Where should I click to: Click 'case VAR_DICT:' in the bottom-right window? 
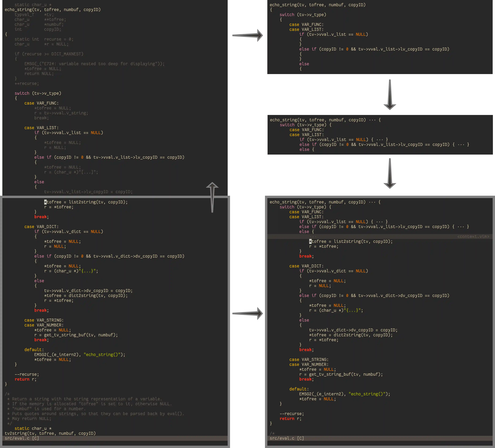pyautogui.click(x=306, y=266)
